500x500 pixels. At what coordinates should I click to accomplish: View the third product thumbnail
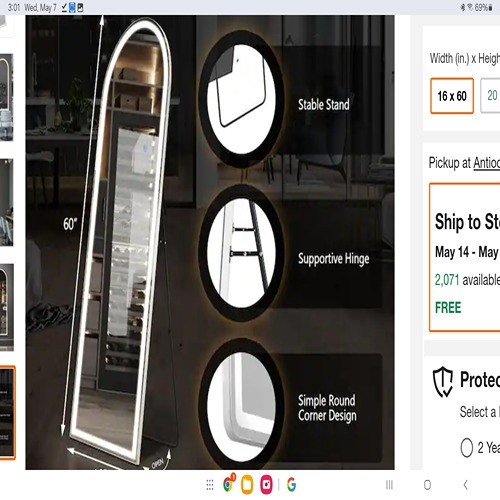click(7, 202)
